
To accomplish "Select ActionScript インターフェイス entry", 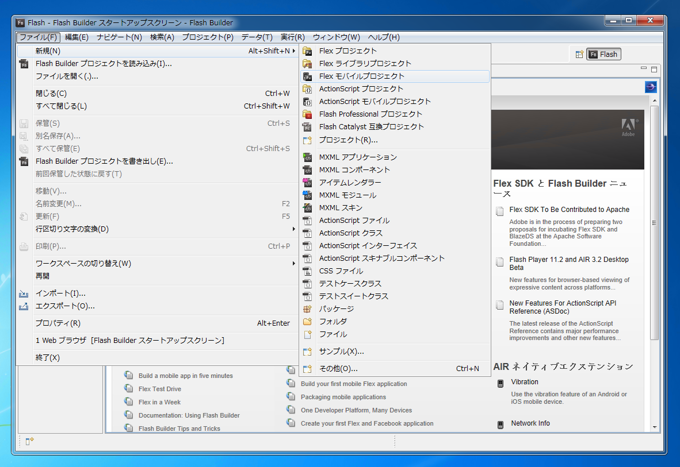I will point(395,245).
